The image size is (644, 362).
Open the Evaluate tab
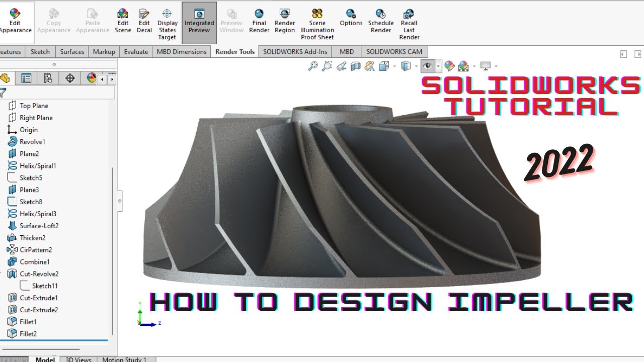[x=136, y=52]
